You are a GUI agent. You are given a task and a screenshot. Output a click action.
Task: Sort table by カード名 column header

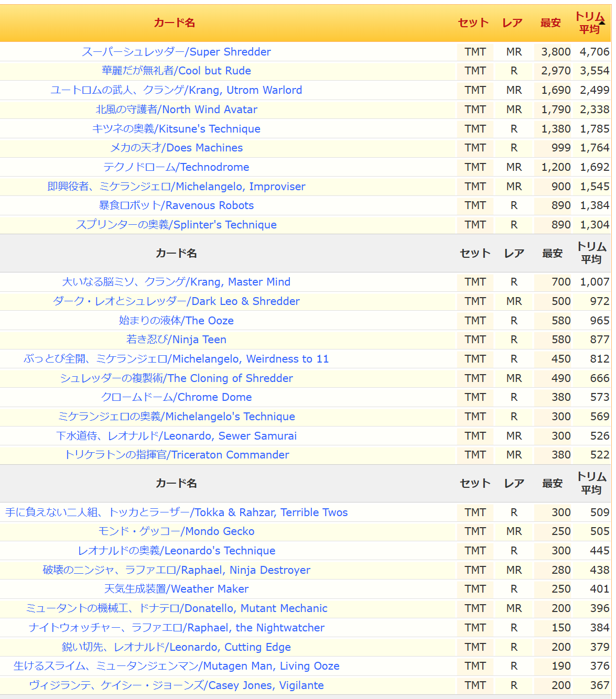(x=175, y=23)
